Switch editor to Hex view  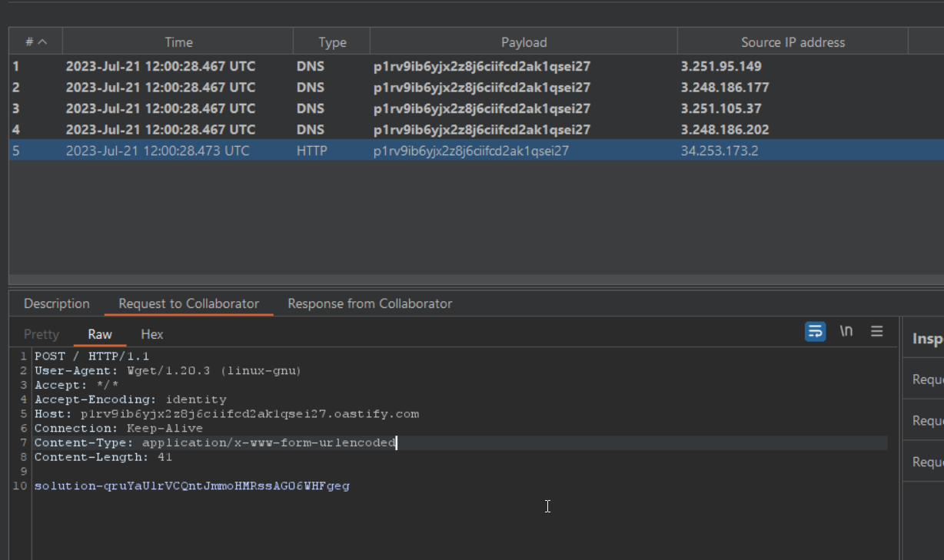coord(152,334)
